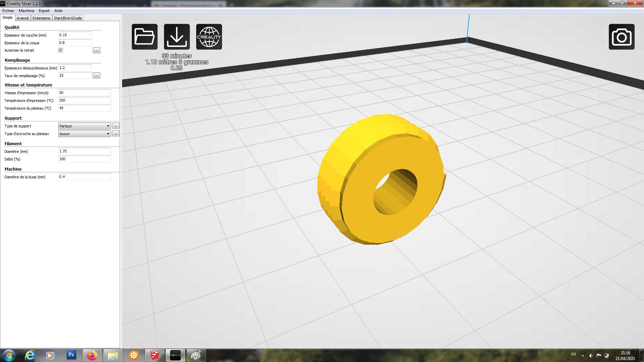Open the Machine menu
644x362 pixels.
26,11
